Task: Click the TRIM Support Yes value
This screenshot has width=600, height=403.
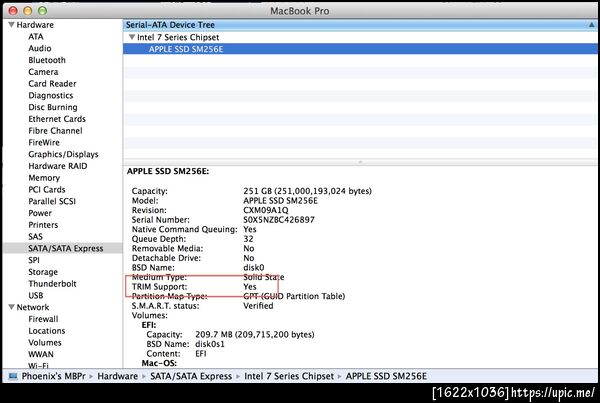Action: pos(250,287)
